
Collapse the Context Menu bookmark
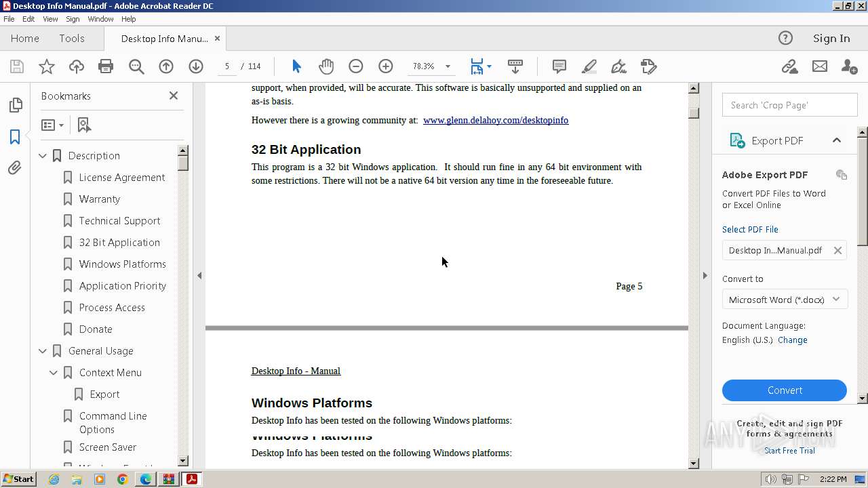tap(54, 373)
